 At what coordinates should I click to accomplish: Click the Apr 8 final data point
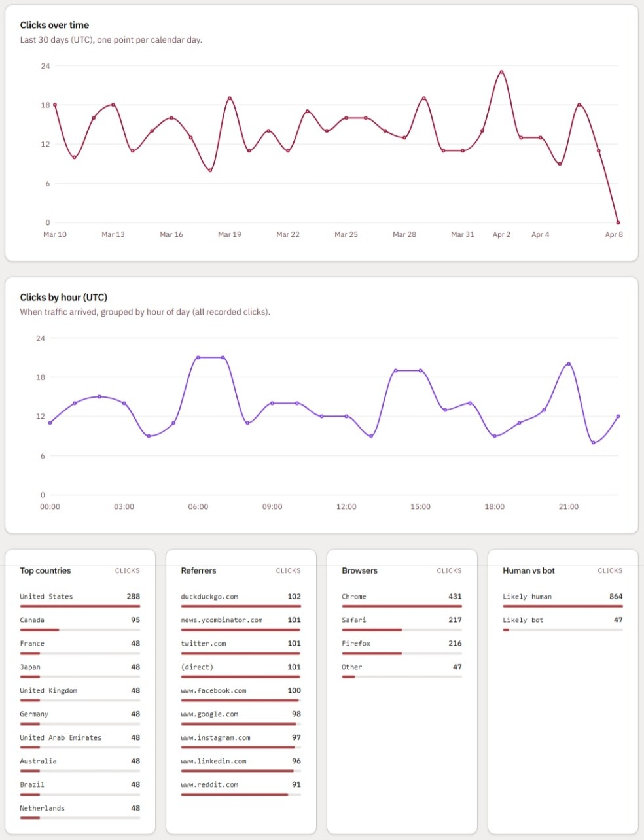coord(618,222)
